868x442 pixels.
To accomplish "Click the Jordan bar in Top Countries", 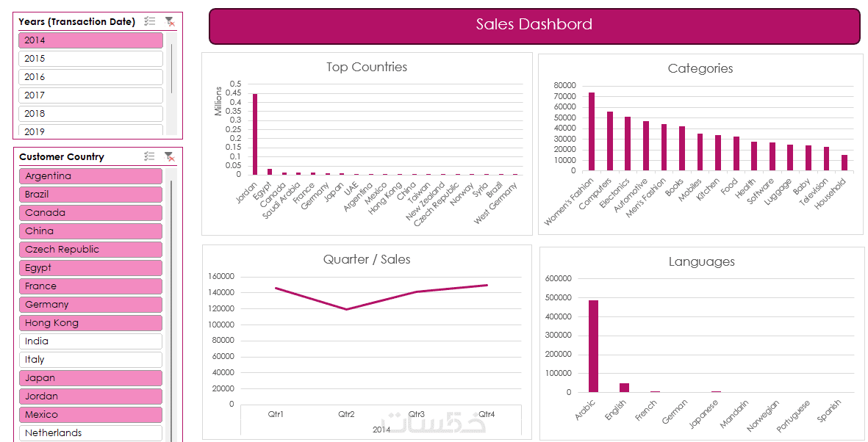I will [x=255, y=134].
